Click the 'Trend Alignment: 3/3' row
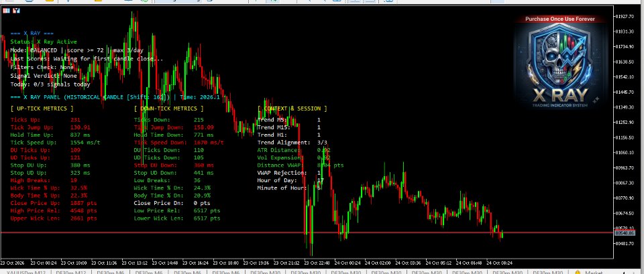The height and width of the screenshot is (274, 644). click(x=292, y=143)
